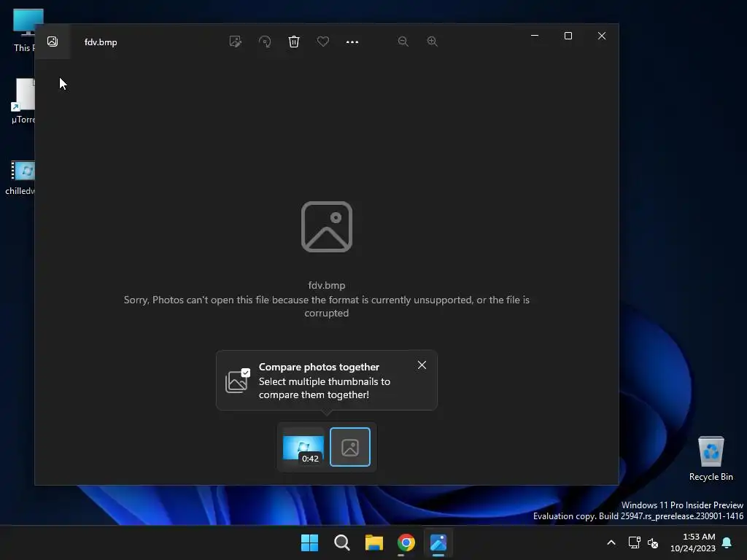The height and width of the screenshot is (560, 747).
Task: Open the See more three-dots menu
Action: [352, 42]
